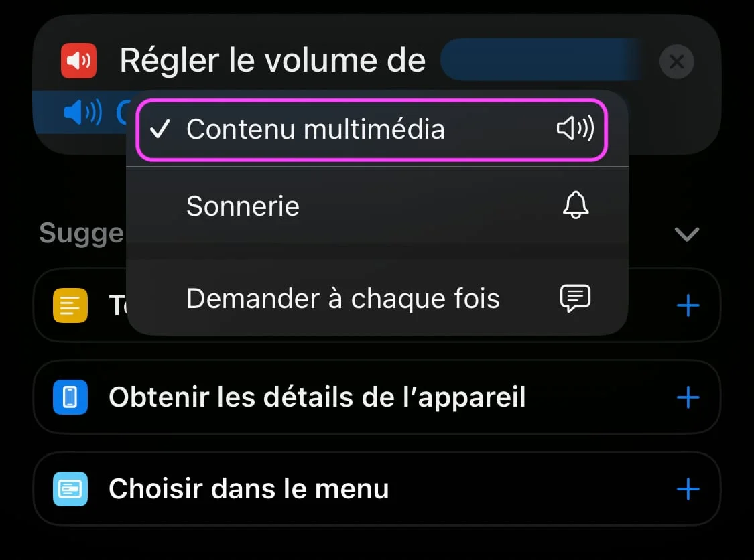This screenshot has width=754, height=560.
Task: Add Obtenir les détails de l'appareil
Action: pyautogui.click(x=688, y=397)
